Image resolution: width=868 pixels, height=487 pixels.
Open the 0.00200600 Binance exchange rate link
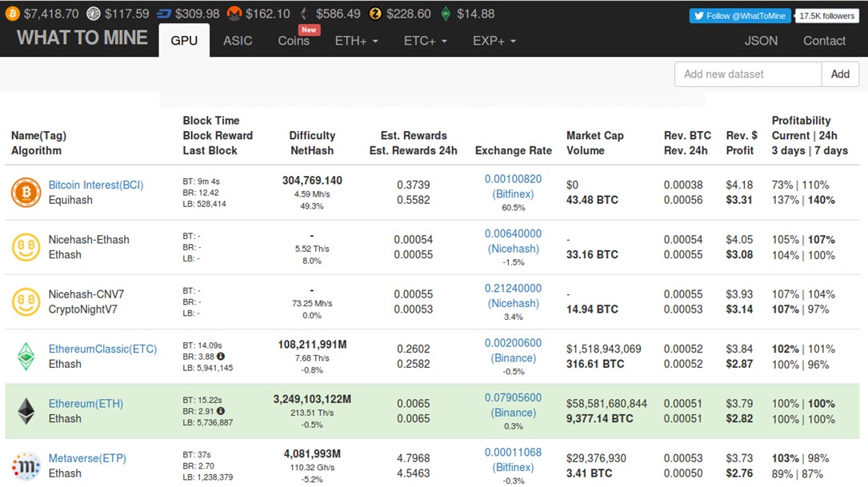513,351
